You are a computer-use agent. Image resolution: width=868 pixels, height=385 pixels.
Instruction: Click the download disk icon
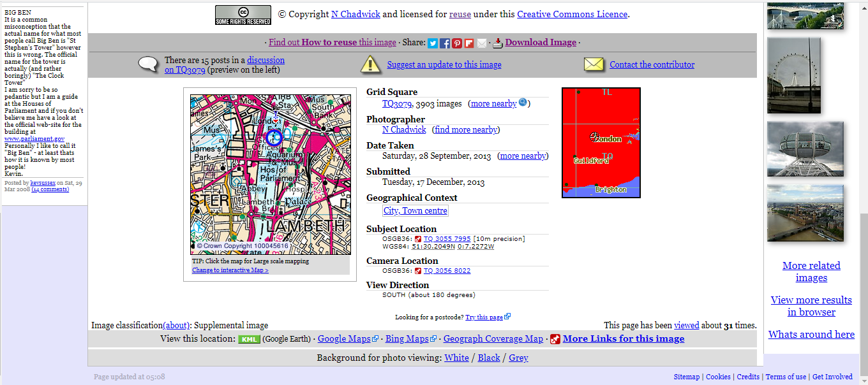(498, 43)
